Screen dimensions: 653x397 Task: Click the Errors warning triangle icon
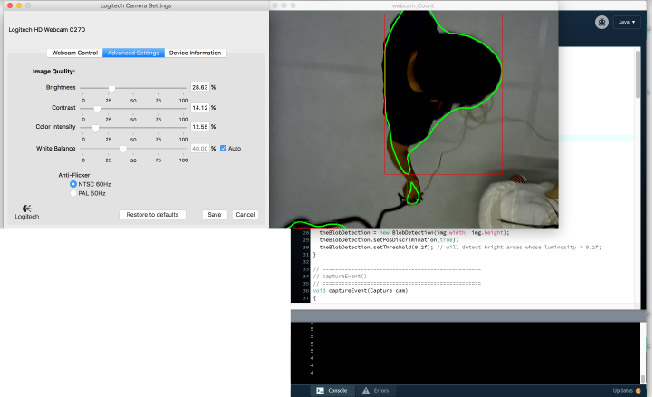click(x=366, y=390)
